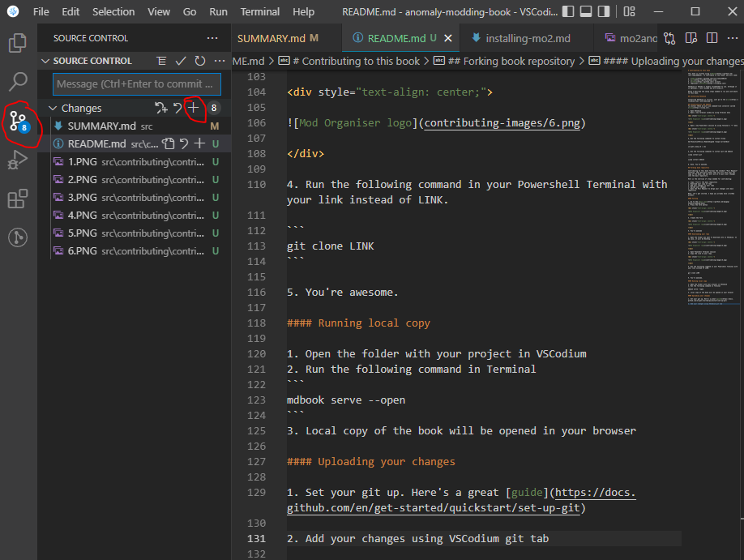Select 4.PNG in changes list

[135, 215]
